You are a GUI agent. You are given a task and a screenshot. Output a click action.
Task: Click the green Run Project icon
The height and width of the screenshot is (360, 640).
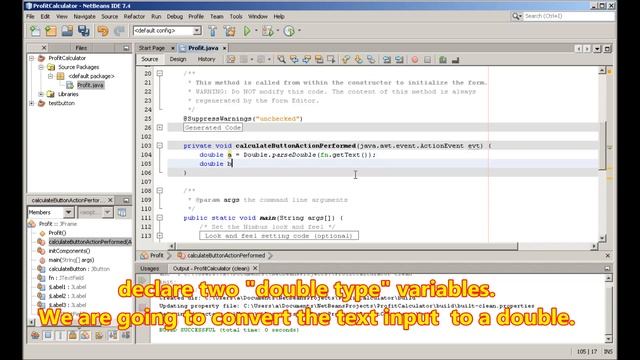click(x=247, y=31)
